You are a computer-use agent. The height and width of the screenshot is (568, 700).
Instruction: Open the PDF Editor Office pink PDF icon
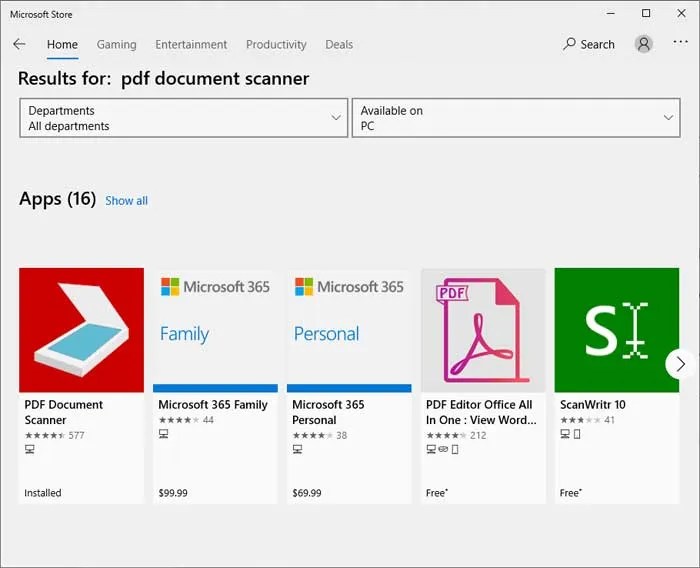tap(483, 330)
